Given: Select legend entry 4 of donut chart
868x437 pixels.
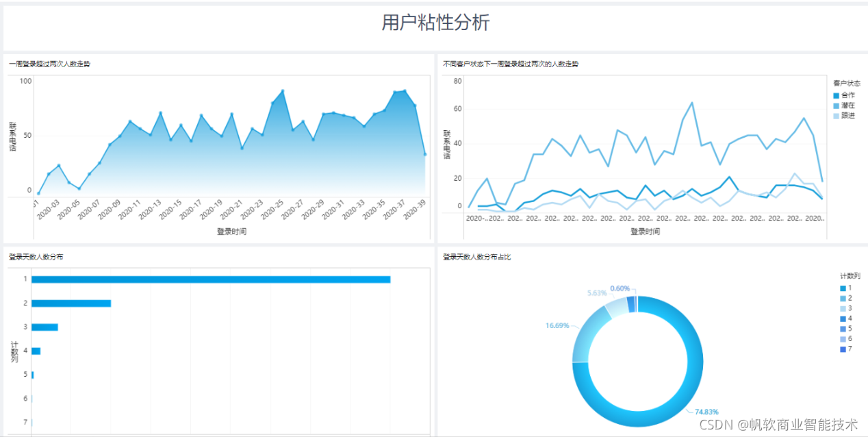Looking at the screenshot, I should (846, 319).
